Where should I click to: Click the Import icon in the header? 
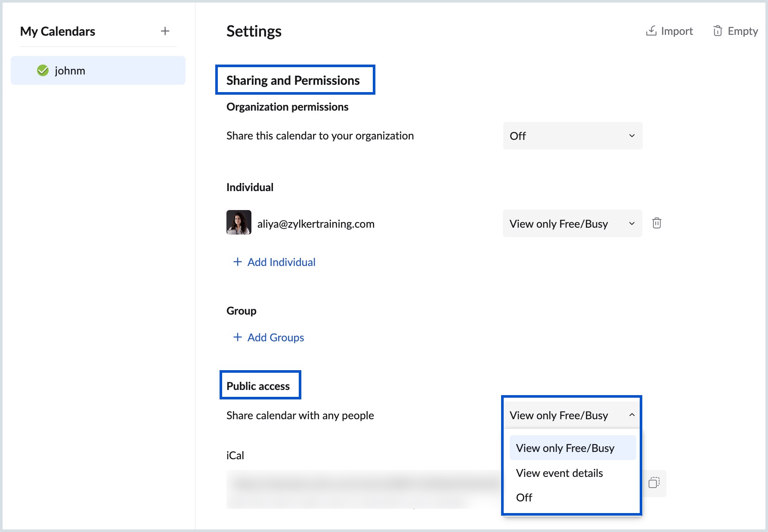(651, 31)
